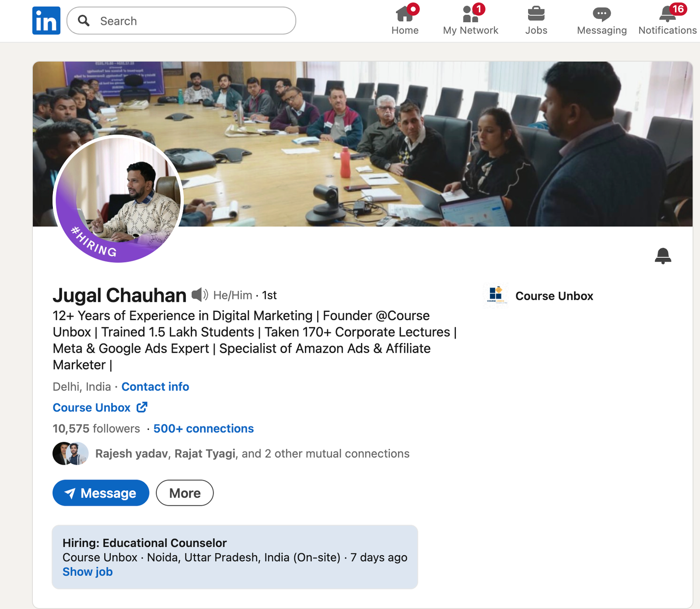View the mutual connections list
Viewport: 700px width, 609px height.
point(252,454)
